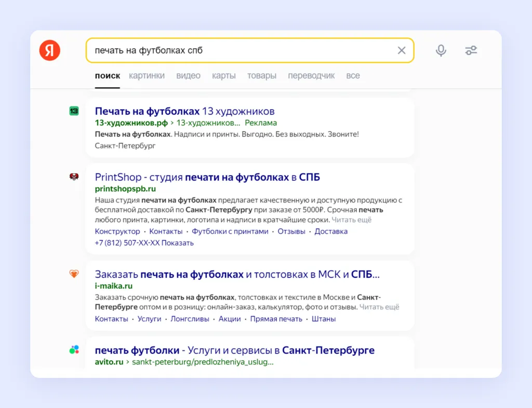Screen dimensions: 532x408
Task: Click the sankt-peterburg/predlozheniya_uslug path link
Action: pos(203,362)
